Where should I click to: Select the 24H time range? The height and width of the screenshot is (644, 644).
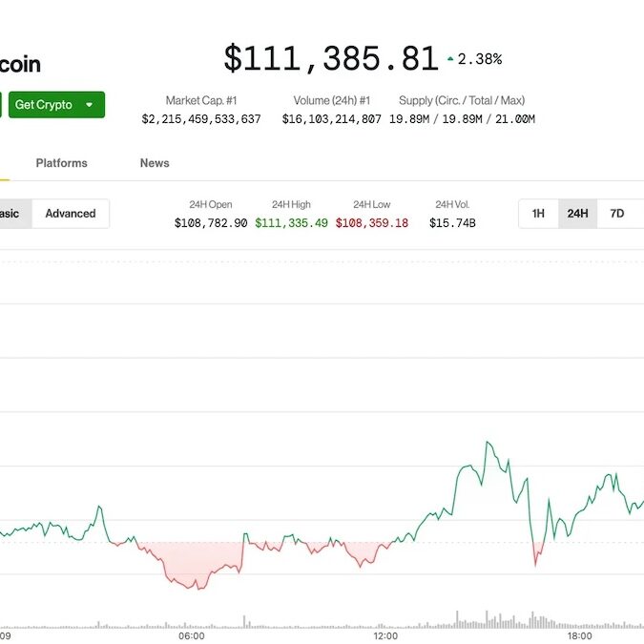point(577,214)
